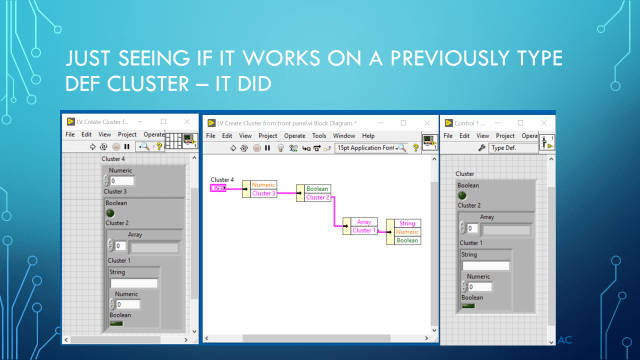Select the Cluster 2 unbundle output

(x=317, y=198)
